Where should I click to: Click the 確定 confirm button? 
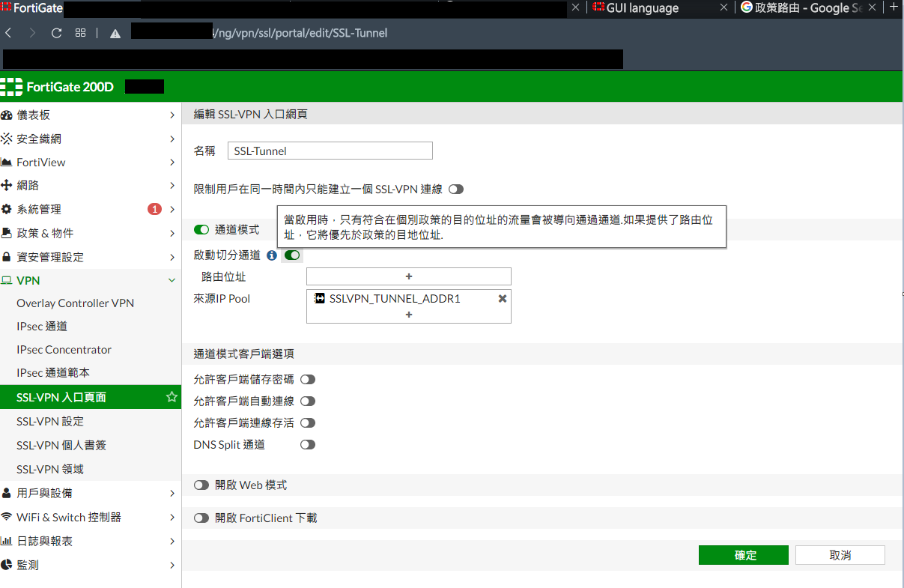pyautogui.click(x=743, y=555)
